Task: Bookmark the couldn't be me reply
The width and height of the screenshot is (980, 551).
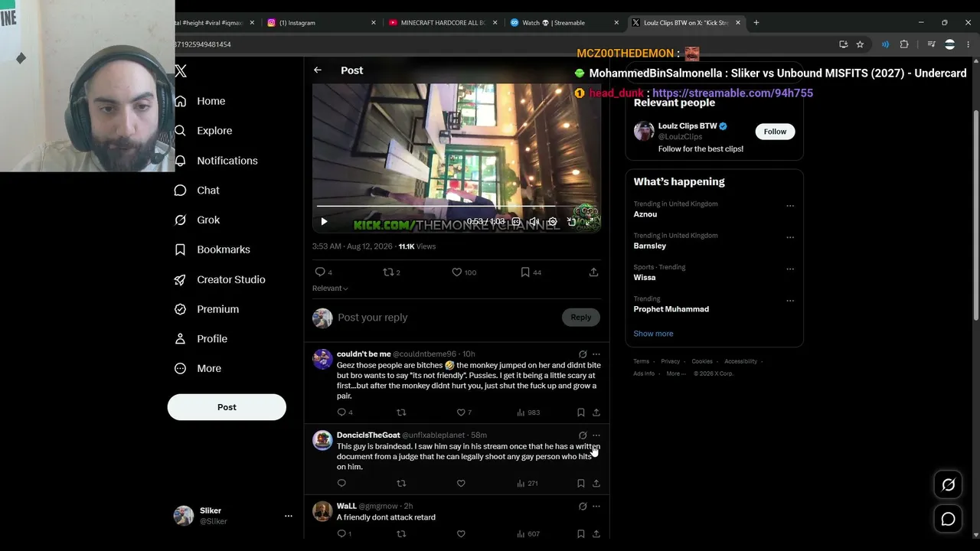Action: 581,412
